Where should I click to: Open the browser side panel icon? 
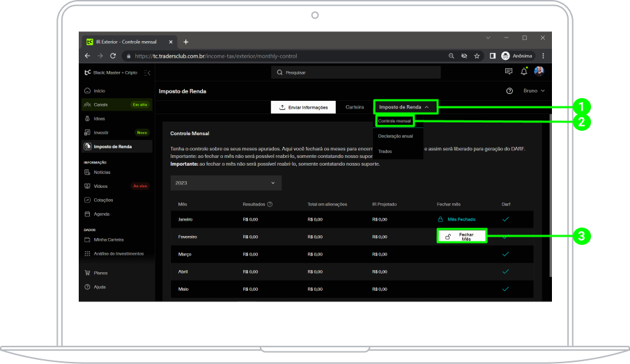click(x=492, y=56)
